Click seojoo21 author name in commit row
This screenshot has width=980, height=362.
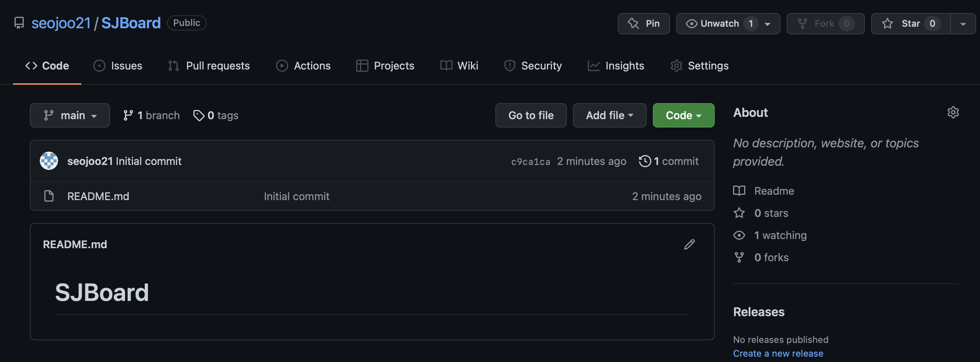(90, 161)
